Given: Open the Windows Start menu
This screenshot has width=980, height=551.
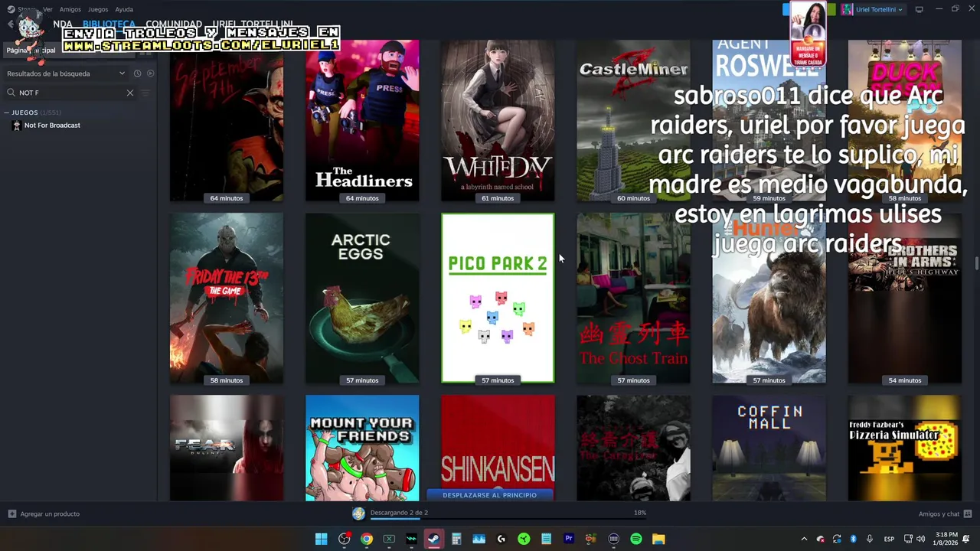Looking at the screenshot, I should click(322, 539).
